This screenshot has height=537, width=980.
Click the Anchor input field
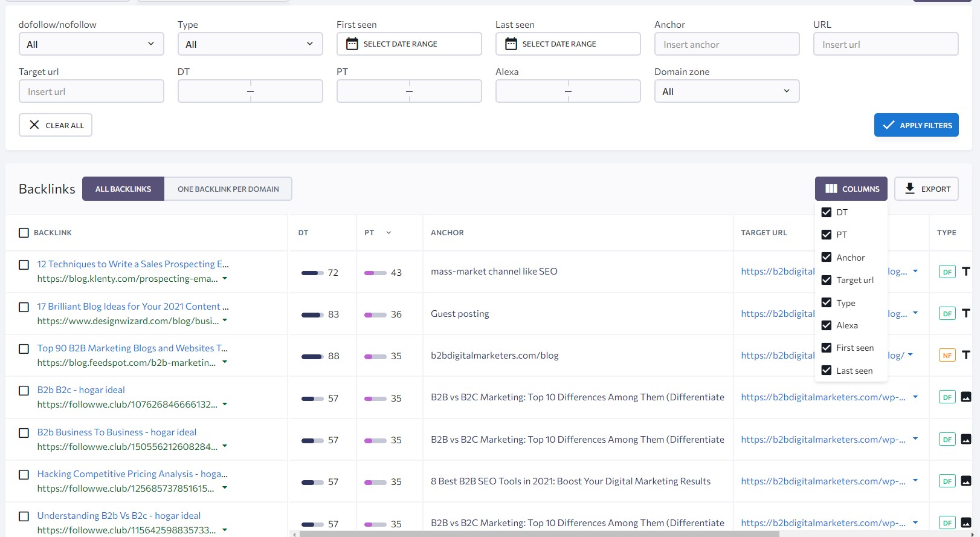[x=727, y=44]
